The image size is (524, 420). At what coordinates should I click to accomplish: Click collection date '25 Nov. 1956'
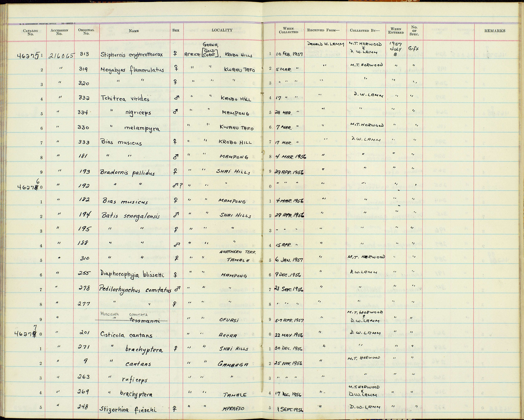(x=288, y=363)
